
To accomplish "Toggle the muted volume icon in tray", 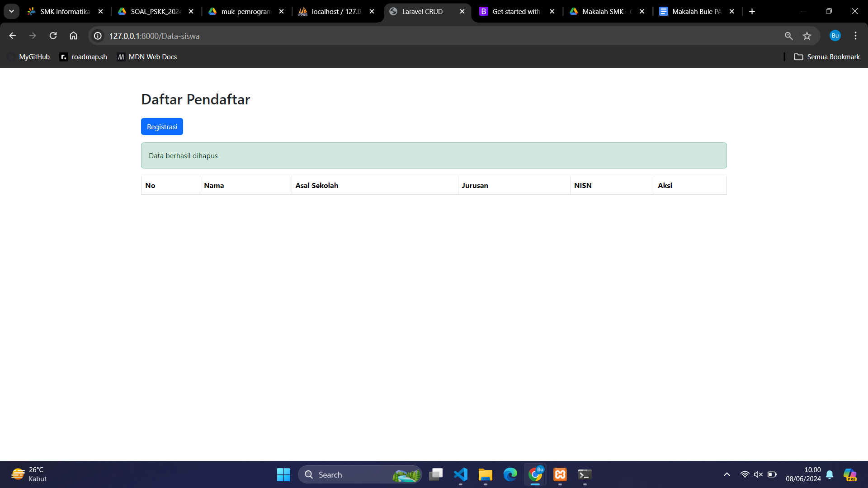I will point(758,474).
